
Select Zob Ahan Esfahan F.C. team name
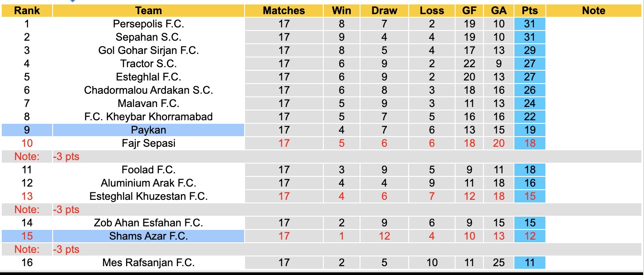click(x=149, y=223)
